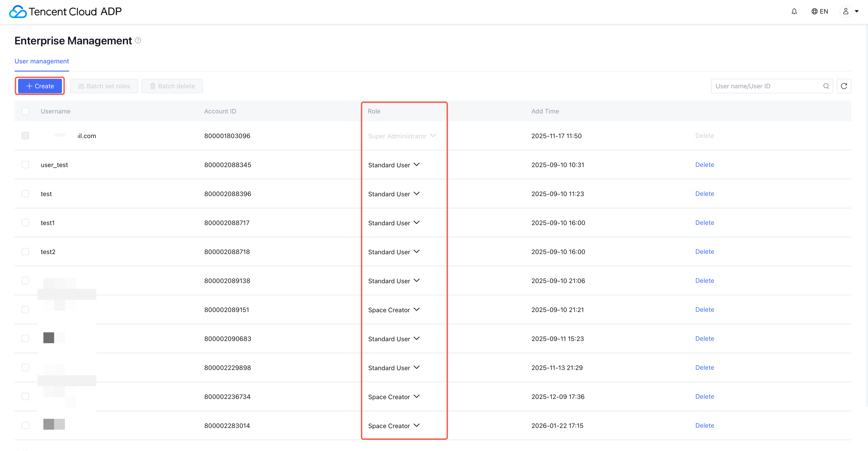Click the blue Create button
868x451 pixels.
pos(40,86)
